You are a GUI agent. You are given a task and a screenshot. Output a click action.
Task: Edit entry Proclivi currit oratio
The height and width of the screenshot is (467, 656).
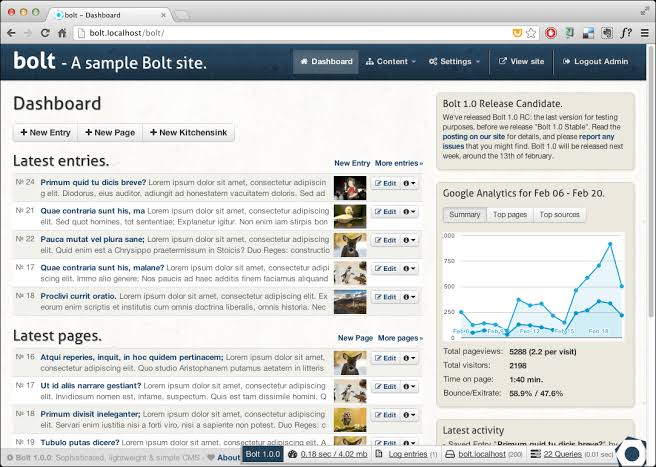tap(385, 297)
